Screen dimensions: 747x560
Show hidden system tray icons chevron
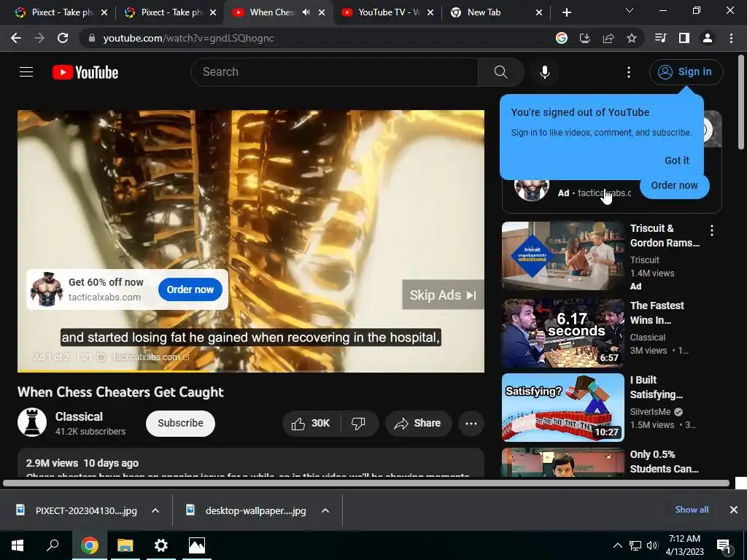click(x=617, y=545)
